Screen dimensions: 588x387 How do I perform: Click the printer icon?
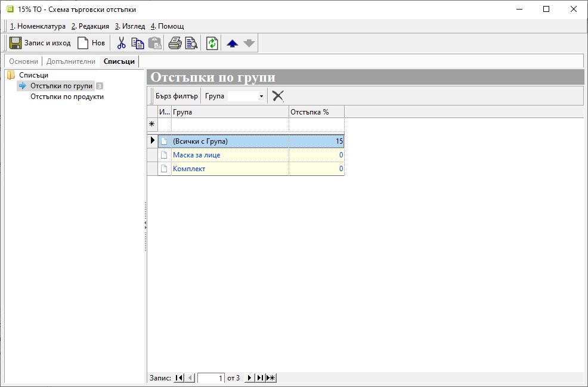tap(175, 43)
